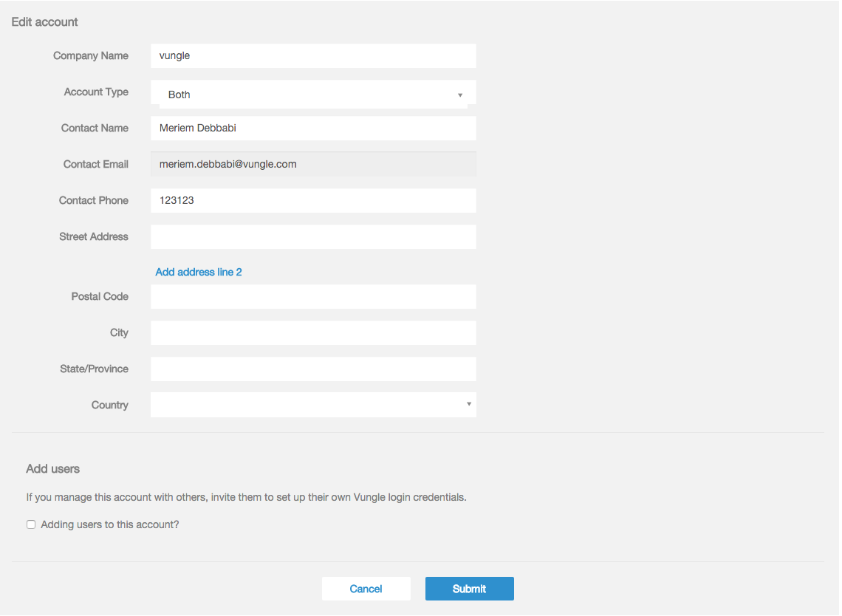
Task: Click the Account Type label
Action: pos(96,92)
